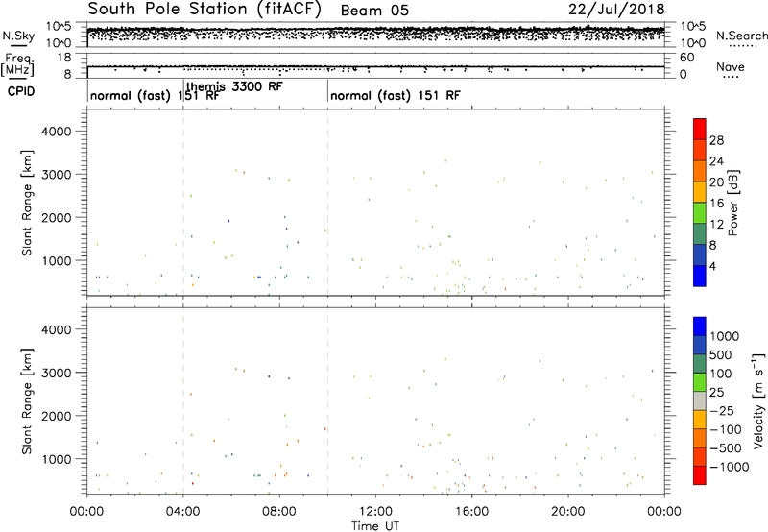Pick the red top segment of Power colorbar
Viewport: 768px width, 532px height.
(x=700, y=129)
